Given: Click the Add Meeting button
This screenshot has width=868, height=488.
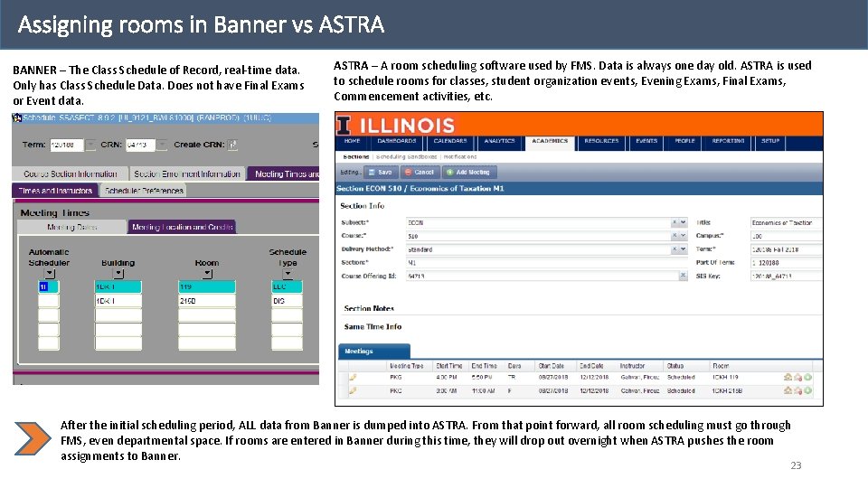Looking at the screenshot, I should (469, 172).
